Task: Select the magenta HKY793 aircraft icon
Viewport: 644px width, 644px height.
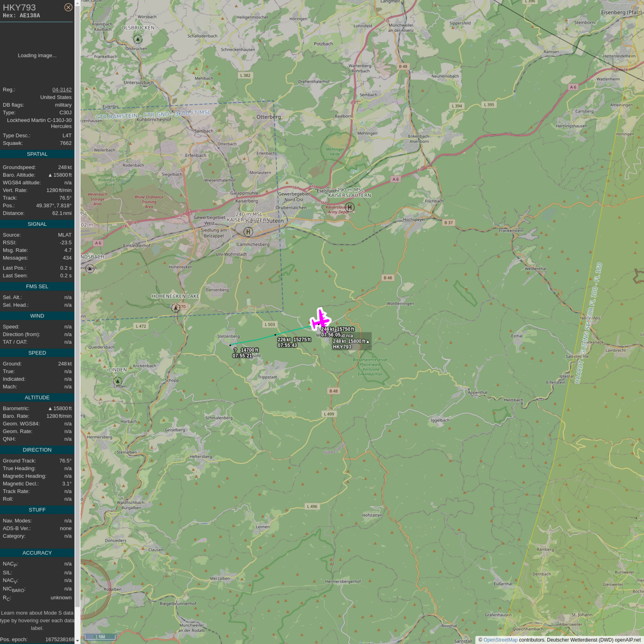Action: (320, 319)
